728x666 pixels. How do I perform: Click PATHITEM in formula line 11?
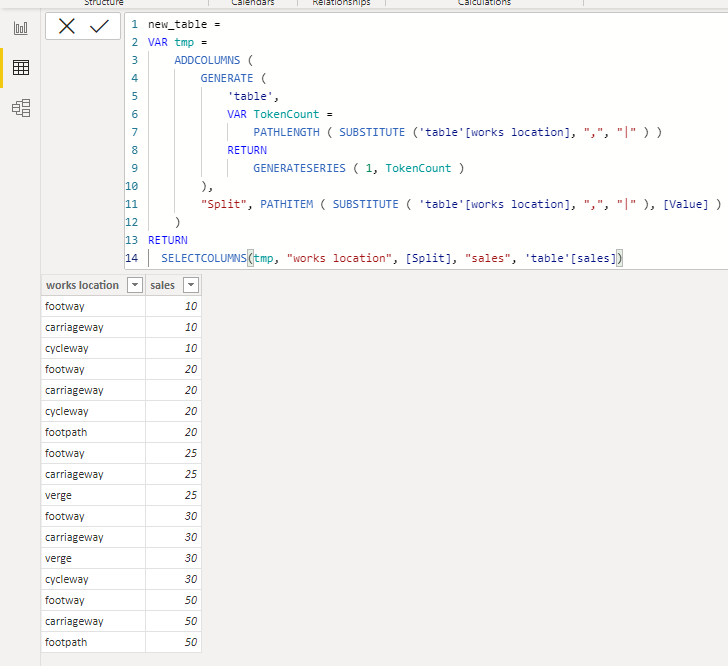286,204
